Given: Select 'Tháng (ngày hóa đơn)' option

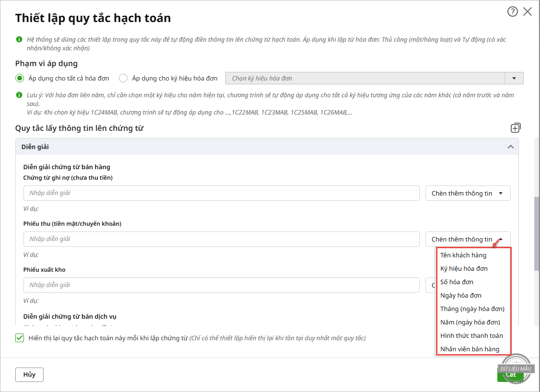Looking at the screenshot, I should (x=472, y=309).
